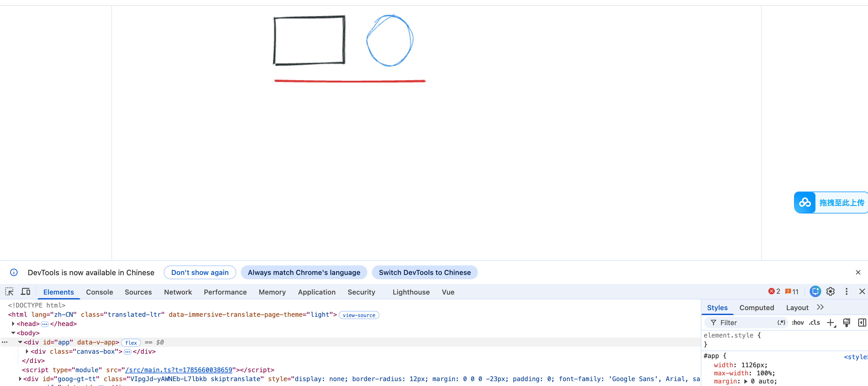The height and width of the screenshot is (386, 868).
Task: Click Always match Chrome's language
Action: point(304,272)
